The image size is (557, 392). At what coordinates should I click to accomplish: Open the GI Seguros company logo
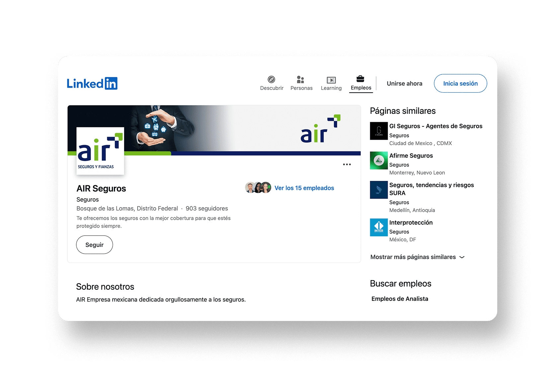coord(378,131)
